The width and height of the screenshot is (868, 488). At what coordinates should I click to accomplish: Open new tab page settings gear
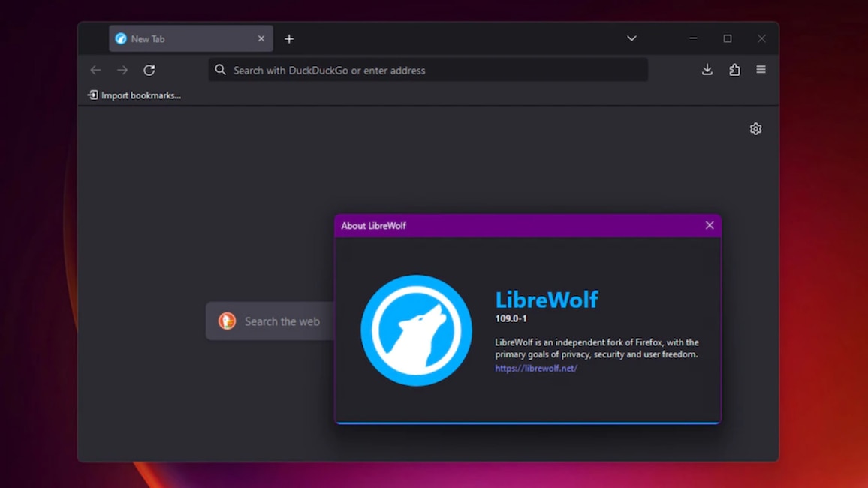755,129
